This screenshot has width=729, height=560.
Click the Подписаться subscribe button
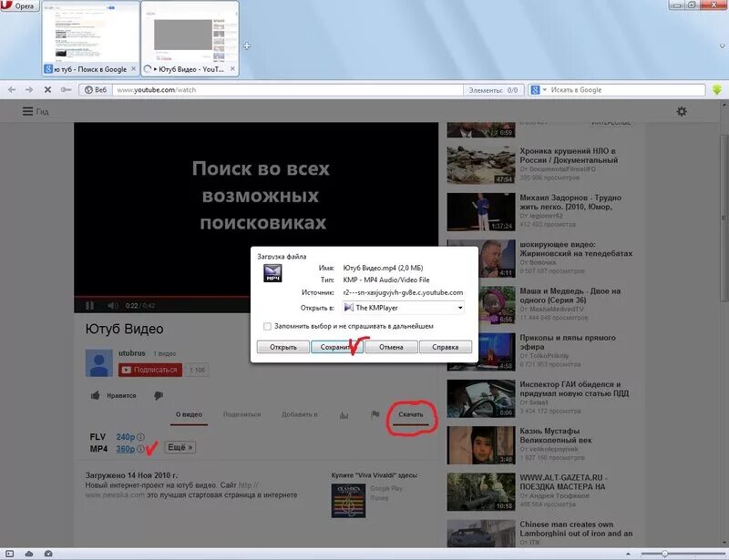[x=150, y=370]
